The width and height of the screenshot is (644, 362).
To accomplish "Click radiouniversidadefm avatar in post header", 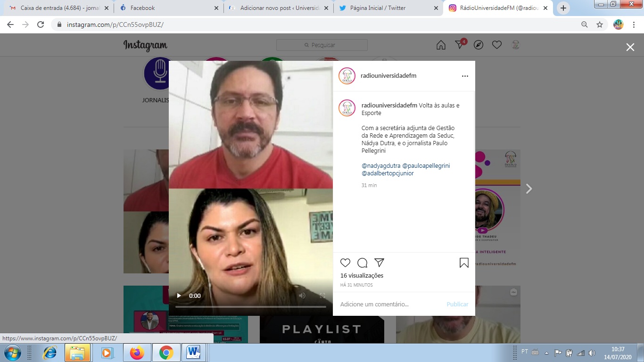I will [347, 76].
